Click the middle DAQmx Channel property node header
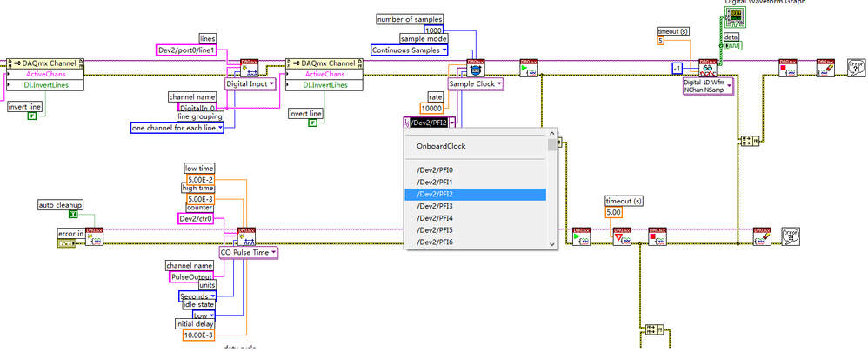Screen dimensions: 868x352 tap(324, 63)
